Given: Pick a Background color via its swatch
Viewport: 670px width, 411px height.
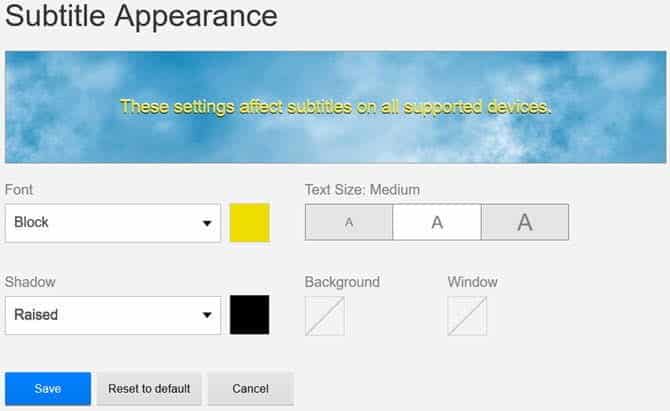Looking at the screenshot, I should (x=325, y=315).
